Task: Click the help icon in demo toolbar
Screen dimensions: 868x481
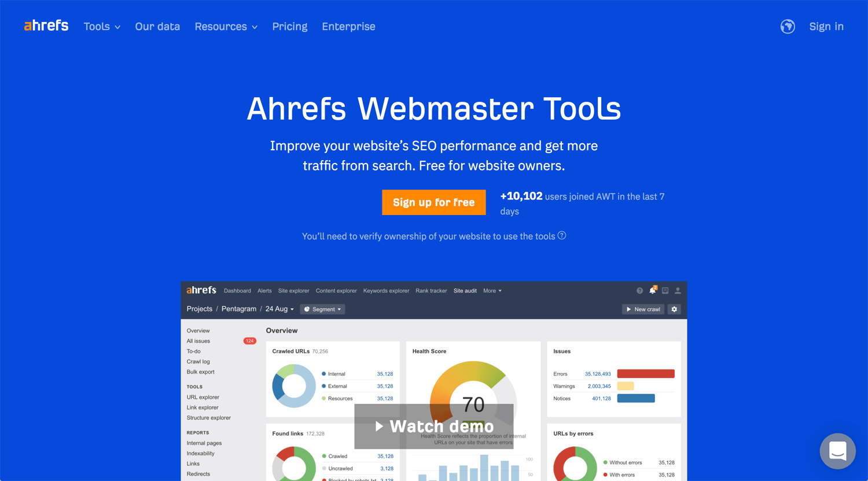Action: [639, 291]
